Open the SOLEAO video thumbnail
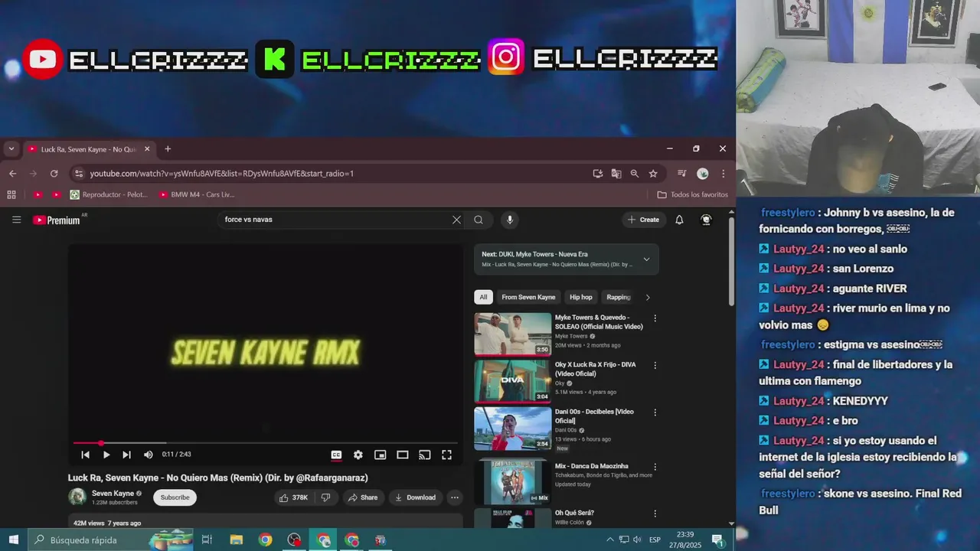Screen dimensions: 980x551 (512, 334)
